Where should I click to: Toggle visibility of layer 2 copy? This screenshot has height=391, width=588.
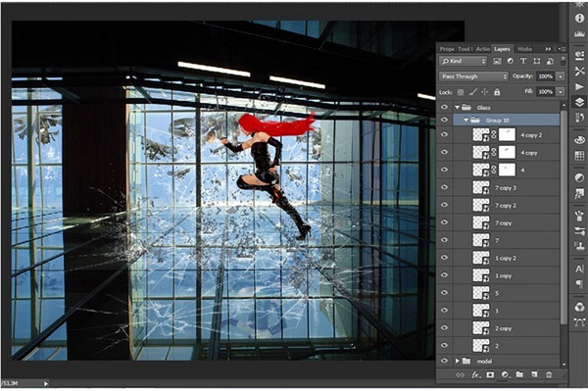444,327
